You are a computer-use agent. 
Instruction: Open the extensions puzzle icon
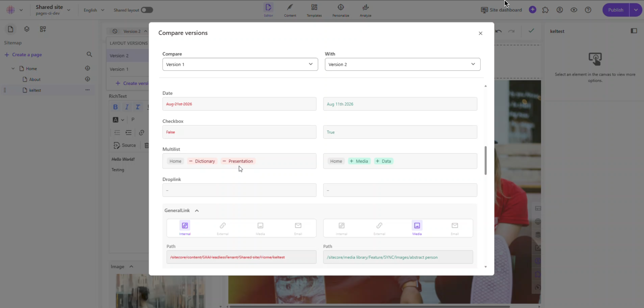[546, 10]
